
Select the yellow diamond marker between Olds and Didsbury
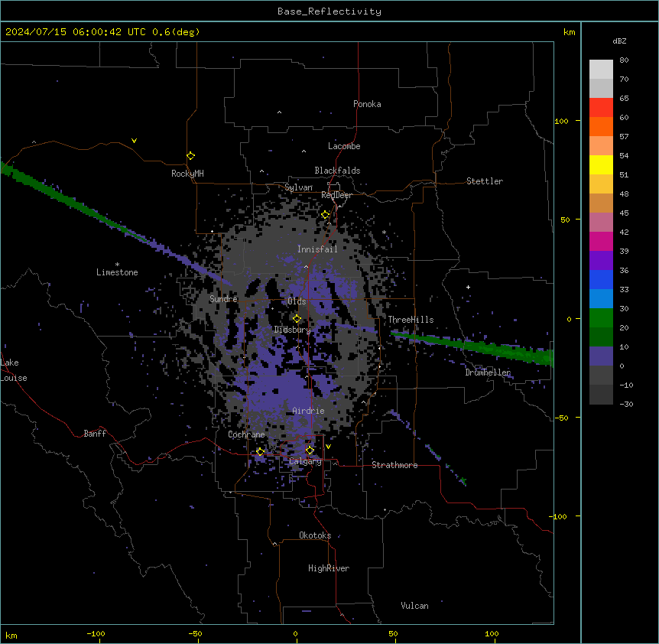click(x=297, y=319)
